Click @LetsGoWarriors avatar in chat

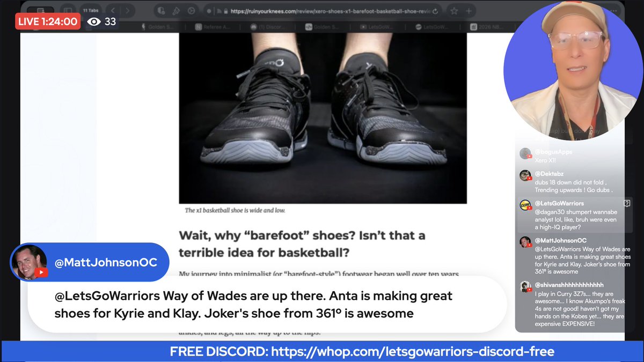coord(525,205)
